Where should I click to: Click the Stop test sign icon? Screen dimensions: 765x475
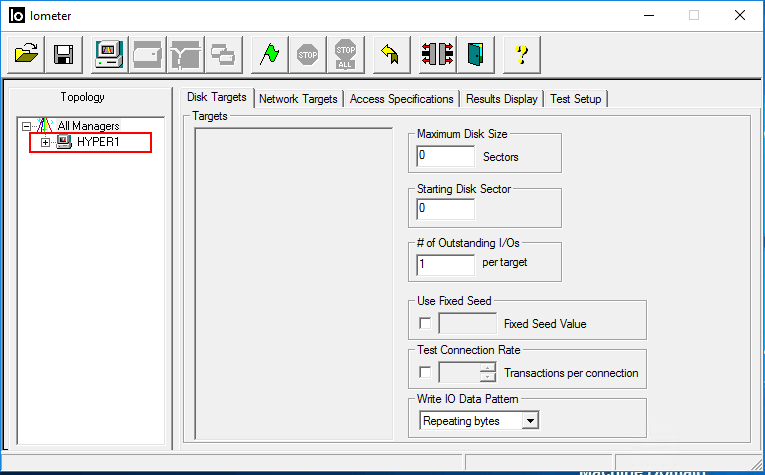[307, 54]
